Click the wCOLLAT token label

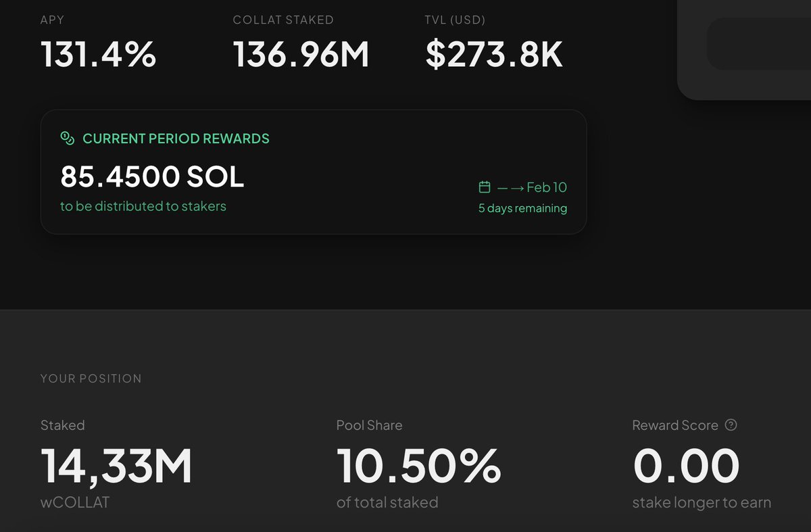tap(74, 503)
